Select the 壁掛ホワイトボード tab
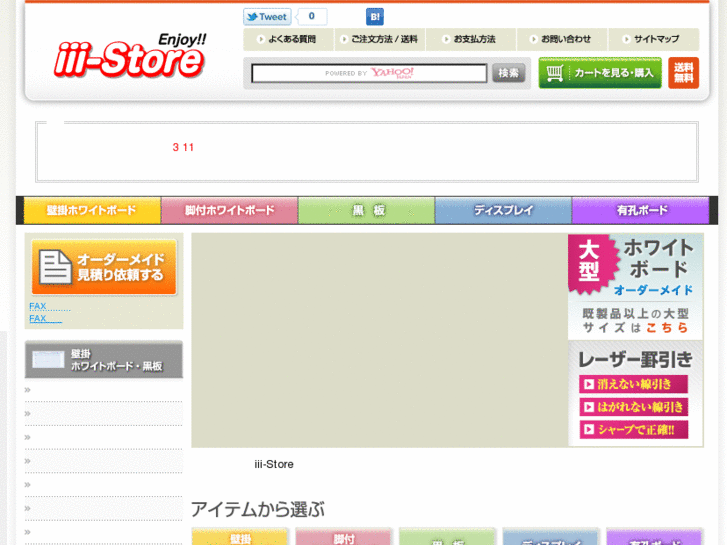The width and height of the screenshot is (727, 545). pyautogui.click(x=92, y=210)
